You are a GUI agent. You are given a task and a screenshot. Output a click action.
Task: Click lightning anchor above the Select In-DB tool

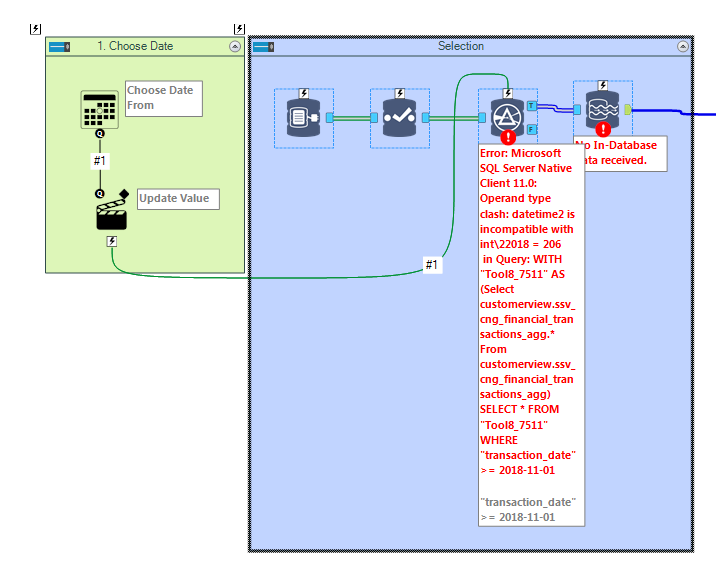400,94
